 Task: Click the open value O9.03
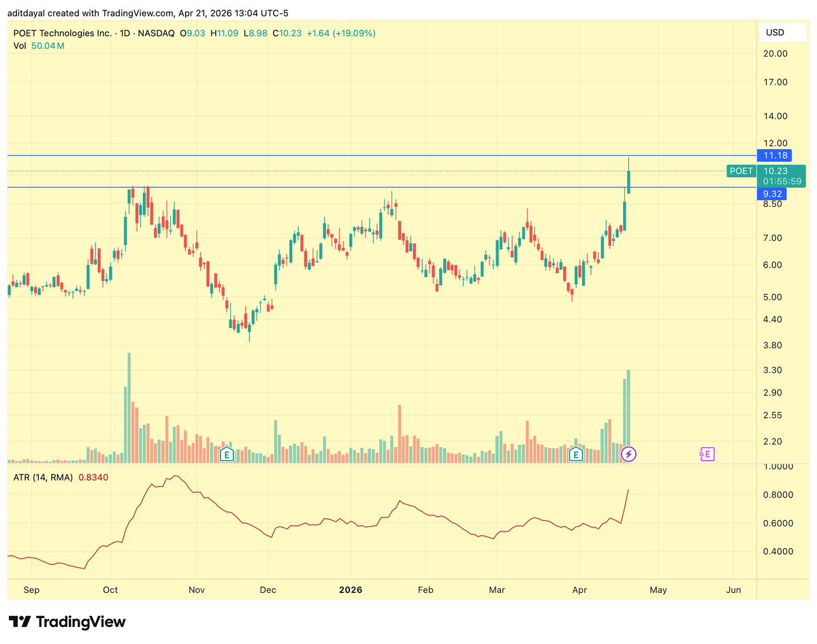(193, 33)
